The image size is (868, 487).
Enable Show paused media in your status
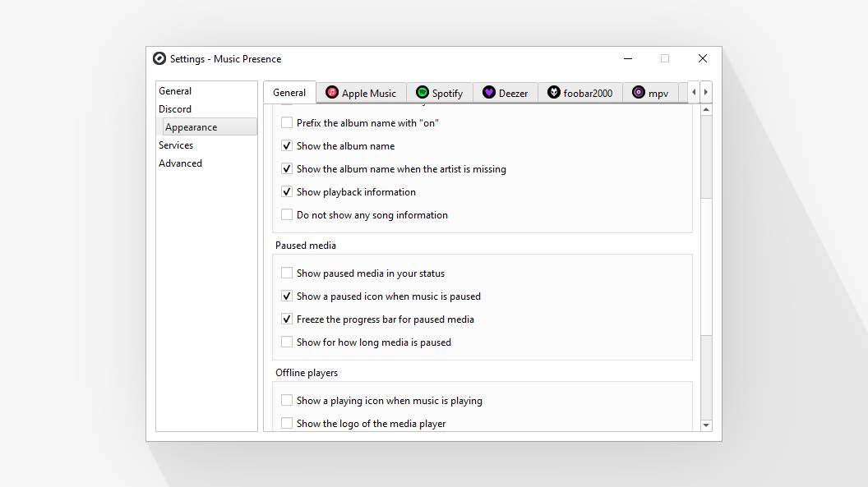pyautogui.click(x=287, y=273)
